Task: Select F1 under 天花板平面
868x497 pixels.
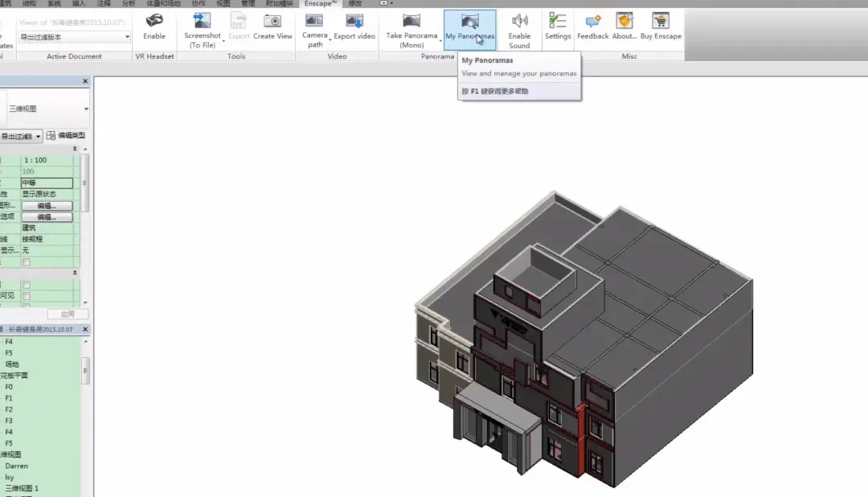Action: [x=9, y=398]
